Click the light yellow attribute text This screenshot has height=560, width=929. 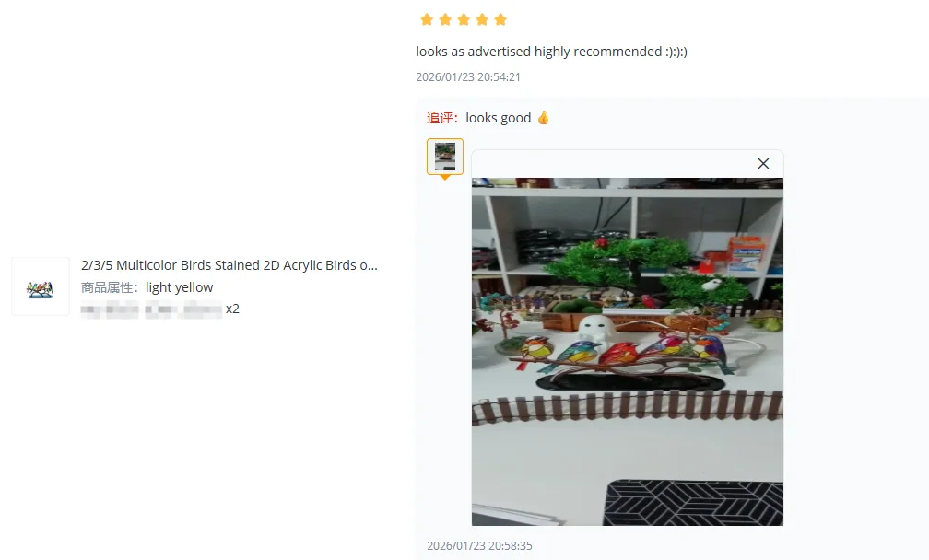[180, 287]
